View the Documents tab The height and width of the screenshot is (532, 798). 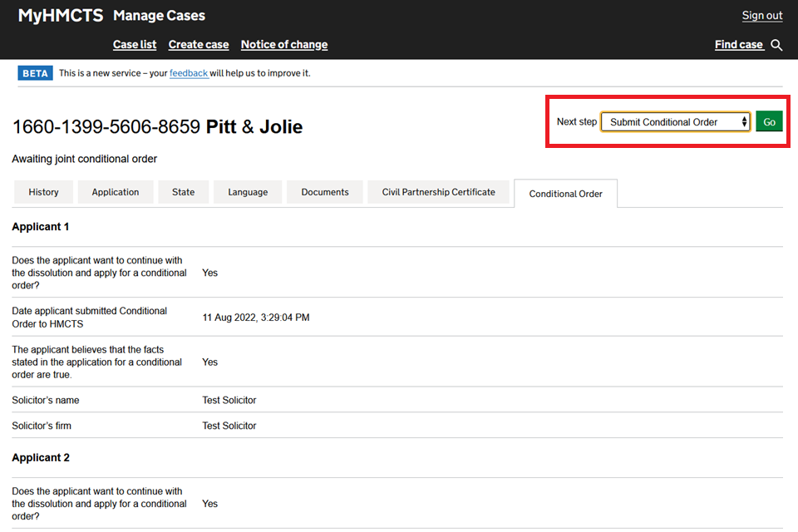click(325, 192)
